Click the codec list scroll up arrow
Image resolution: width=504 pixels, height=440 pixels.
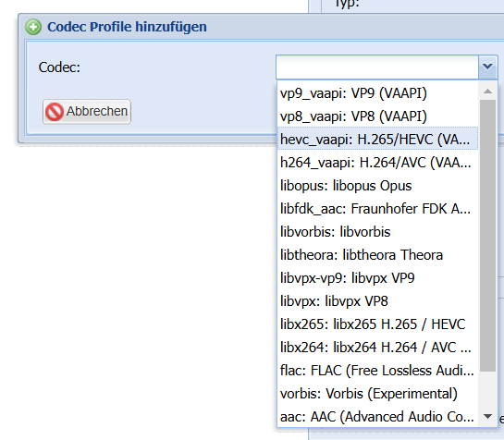[x=487, y=92]
